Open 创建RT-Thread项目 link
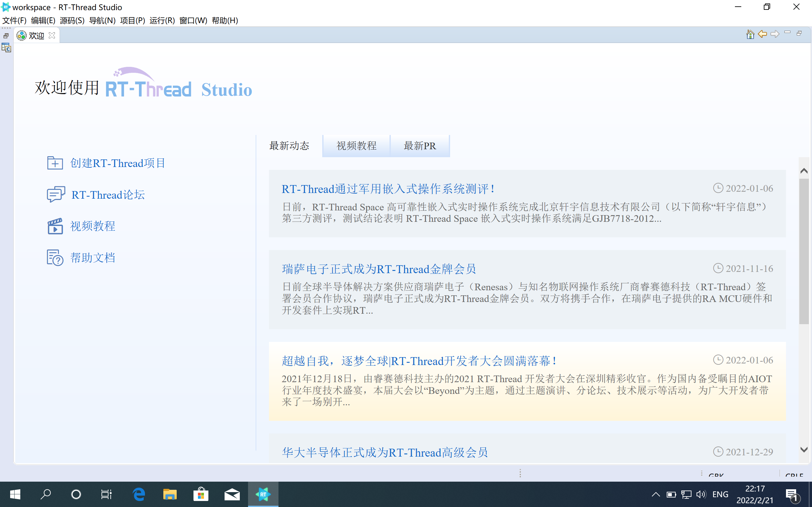Viewport: 812px width, 507px height. 118,163
